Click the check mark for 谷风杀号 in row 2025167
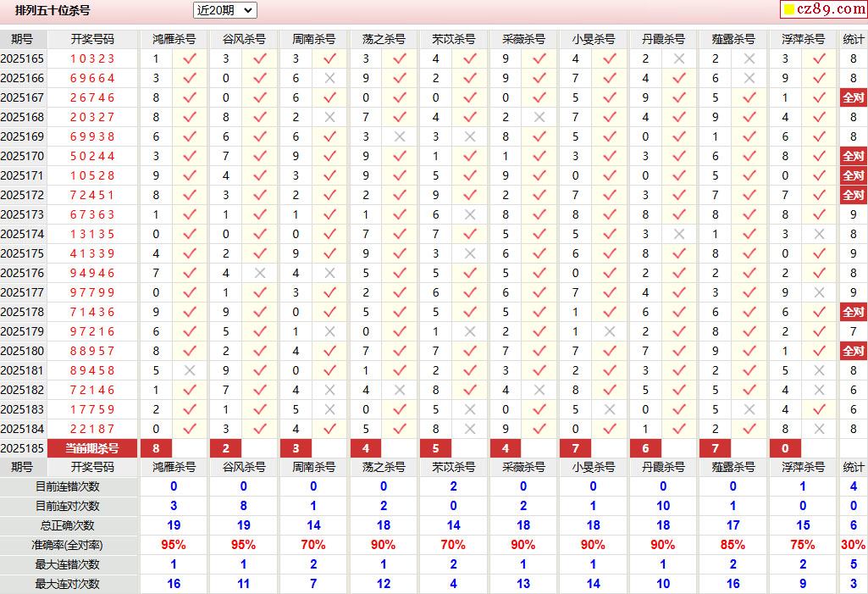Image resolution: width=868 pixels, height=594 pixels. (x=260, y=97)
